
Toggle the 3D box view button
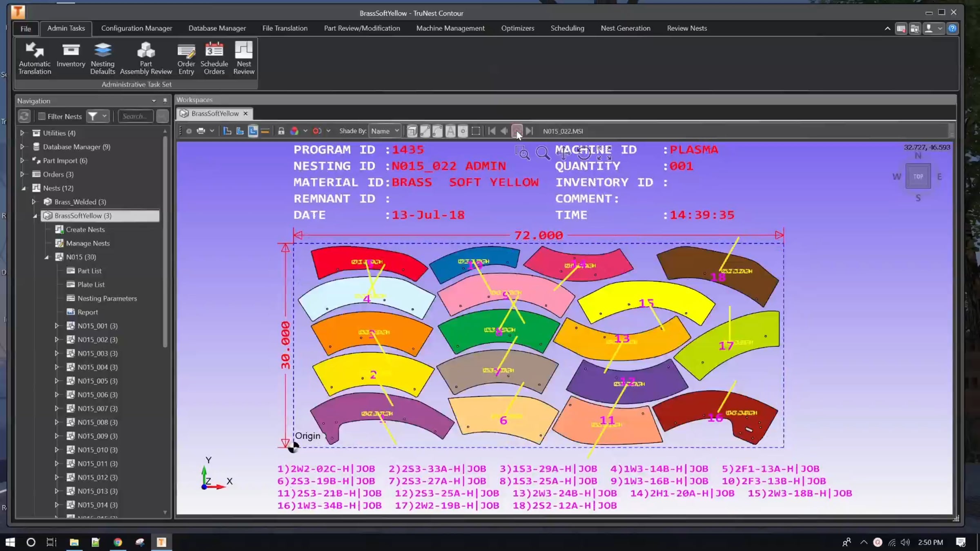point(412,131)
